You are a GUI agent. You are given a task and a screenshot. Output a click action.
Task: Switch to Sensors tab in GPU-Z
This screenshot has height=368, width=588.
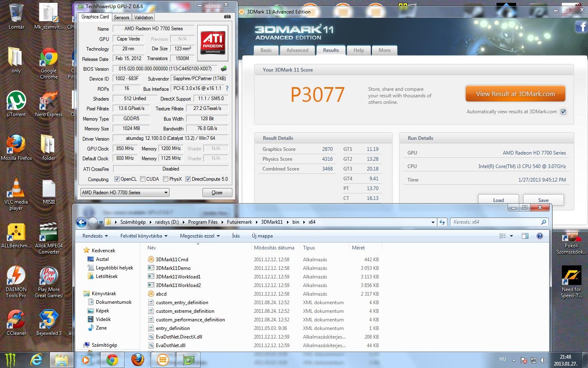(x=121, y=17)
